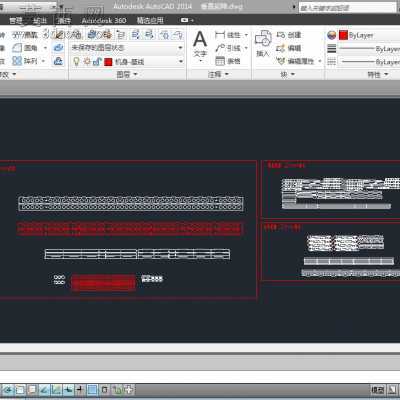Open the Autodesk 360 ribbon tab
The width and height of the screenshot is (400, 400).
[x=104, y=21]
